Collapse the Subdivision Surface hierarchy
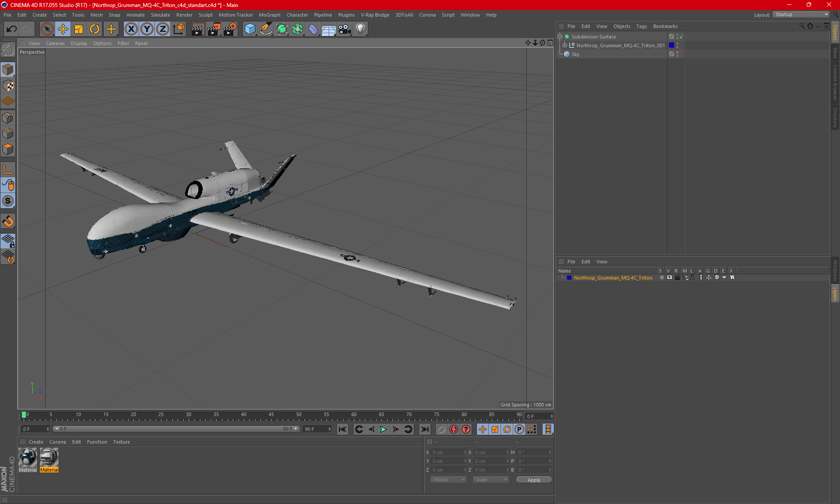 [560, 37]
